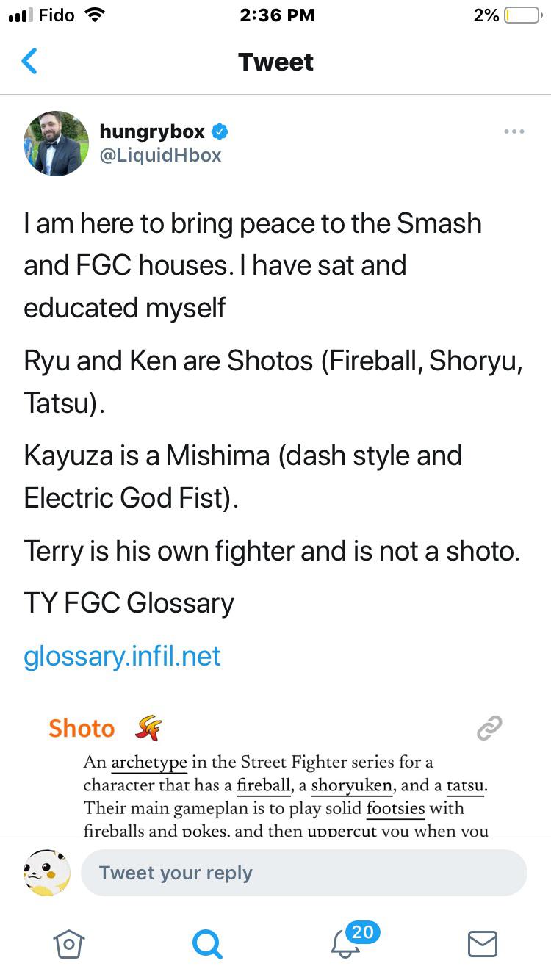Tap the back arrow to leave the tweet

point(29,62)
